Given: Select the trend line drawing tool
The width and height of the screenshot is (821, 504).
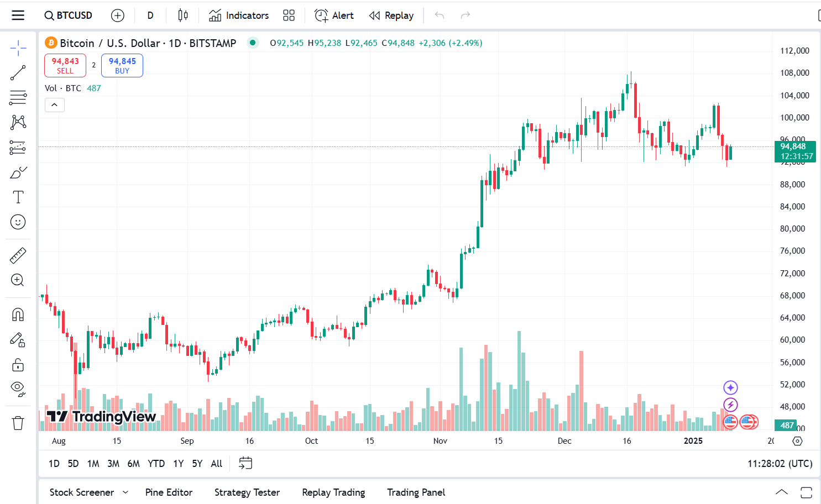Looking at the screenshot, I should [18, 72].
